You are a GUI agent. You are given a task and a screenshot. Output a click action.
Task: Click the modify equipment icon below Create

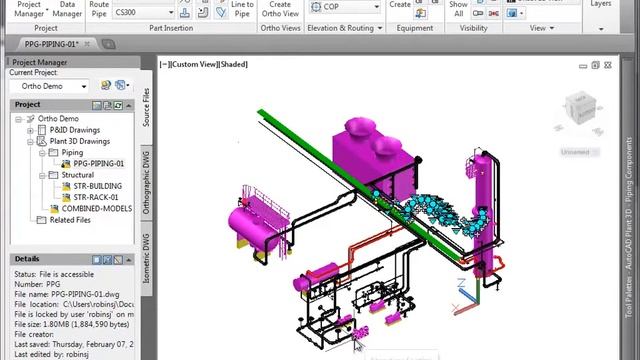(420, 13)
